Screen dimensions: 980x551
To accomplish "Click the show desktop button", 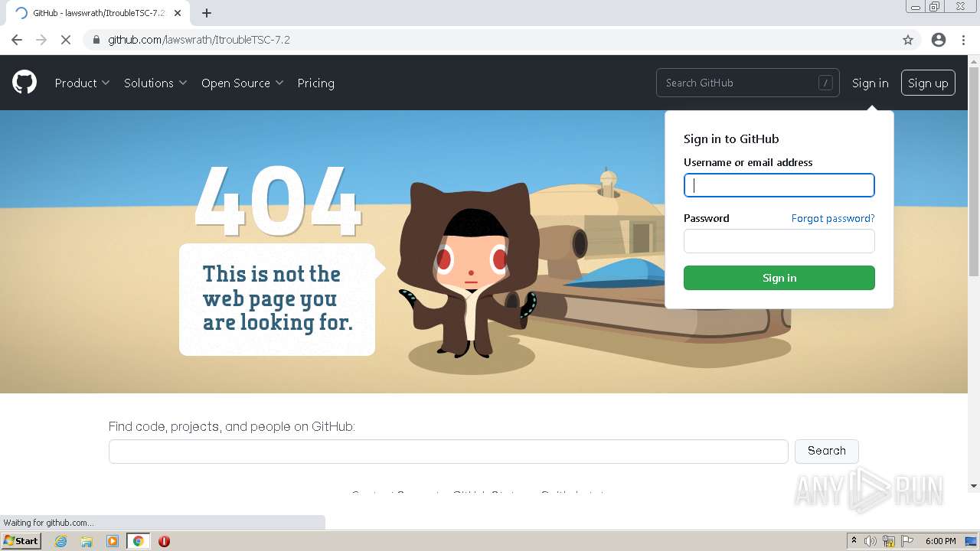I will [972, 541].
